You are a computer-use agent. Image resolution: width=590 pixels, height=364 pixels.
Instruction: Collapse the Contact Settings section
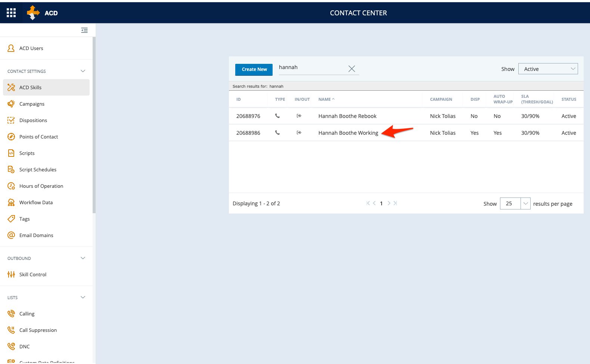[83, 71]
